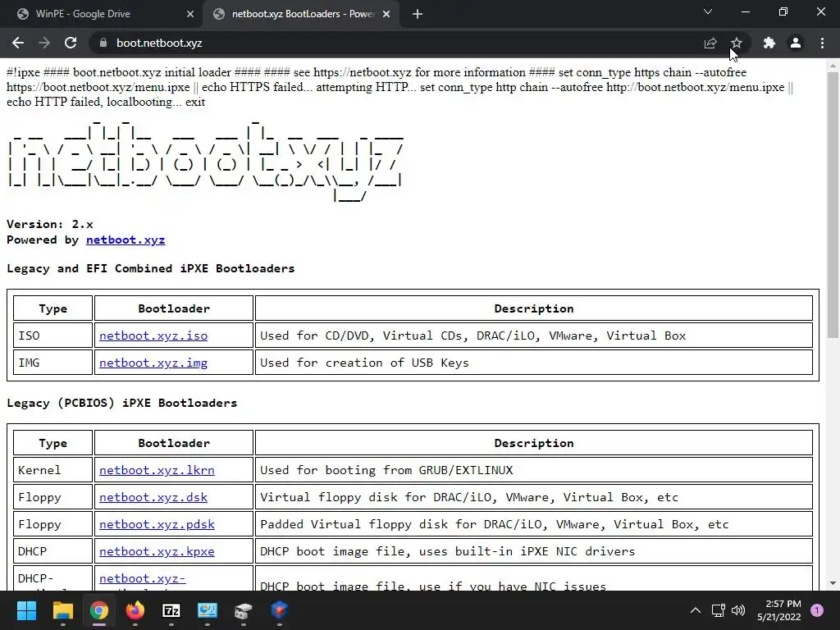Share this page using share icon
This screenshot has width=840, height=630.
point(710,43)
